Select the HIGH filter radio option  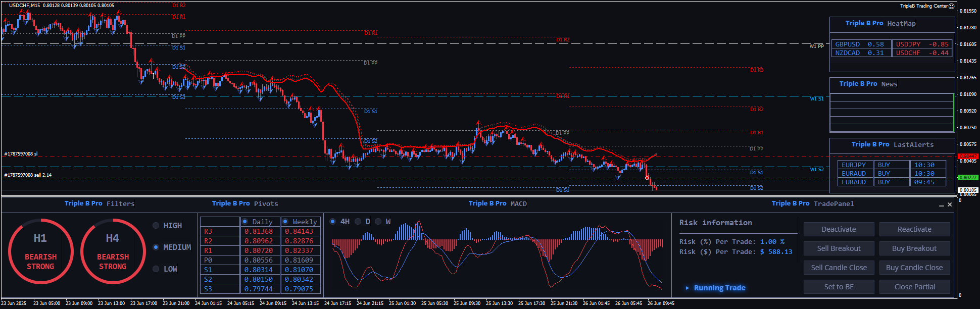click(156, 226)
